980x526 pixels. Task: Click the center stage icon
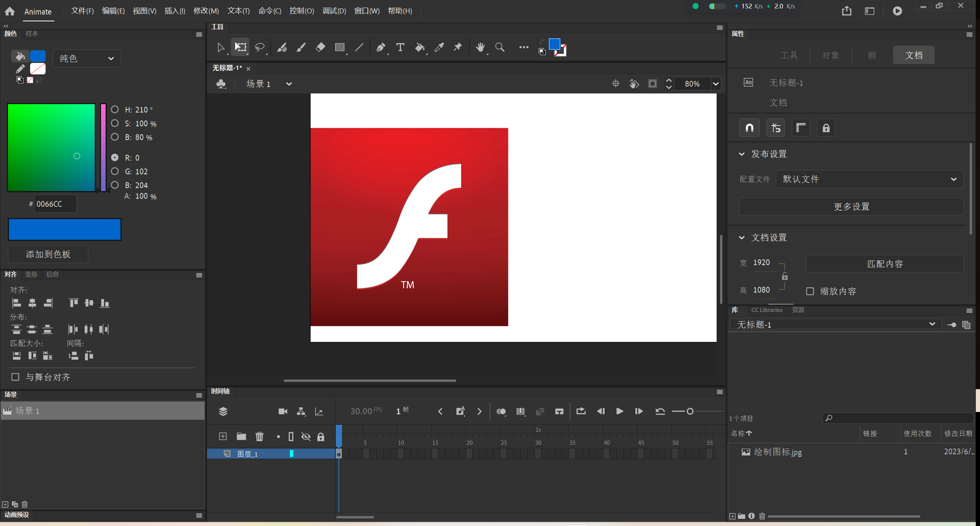(616, 84)
